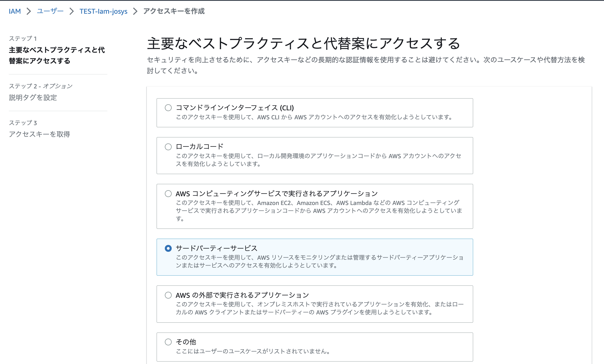Click the ステップ 1 主要なベストプラクティス step title

point(57,55)
